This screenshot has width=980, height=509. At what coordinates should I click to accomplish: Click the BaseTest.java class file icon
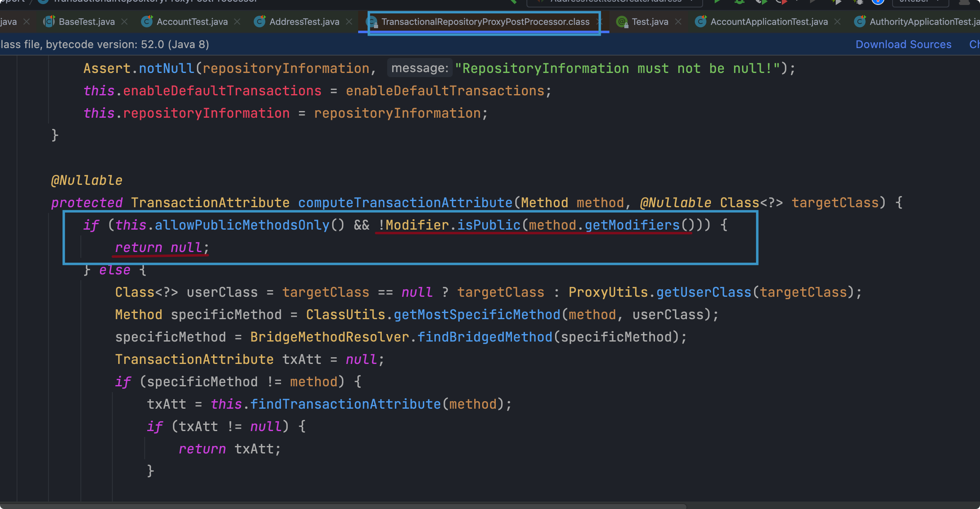pyautogui.click(x=49, y=22)
